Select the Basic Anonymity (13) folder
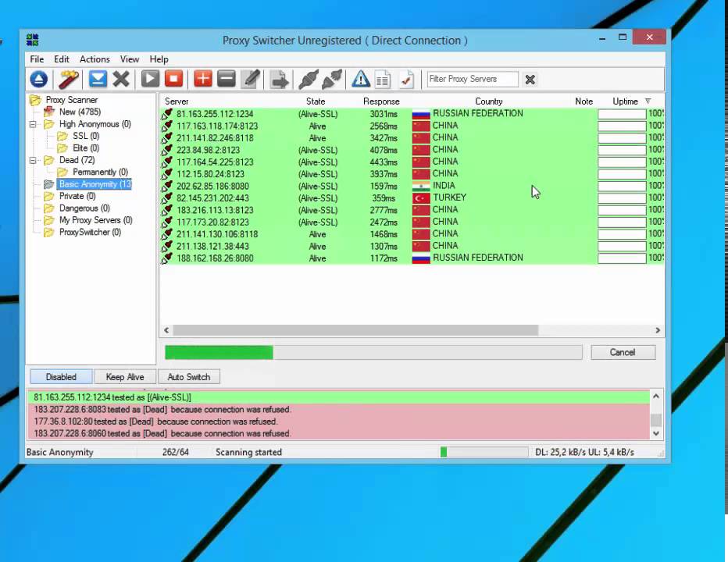This screenshot has height=562, width=728. coord(95,184)
